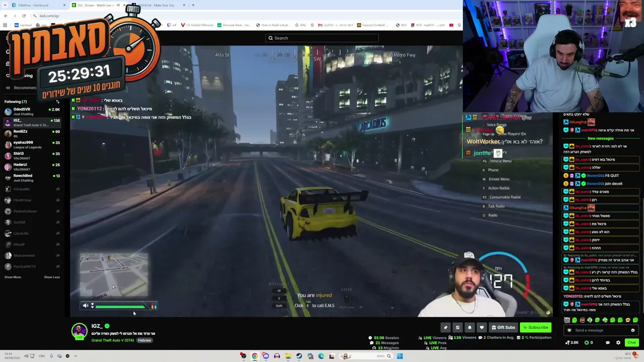Image resolution: width=644 pixels, height=362 pixels.
Task: Follow the channel with the heart button
Action: 481,327
